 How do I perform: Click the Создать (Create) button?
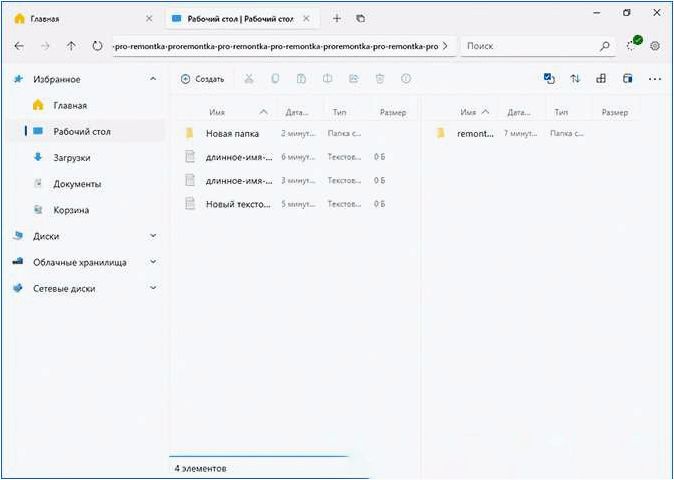tap(202, 79)
